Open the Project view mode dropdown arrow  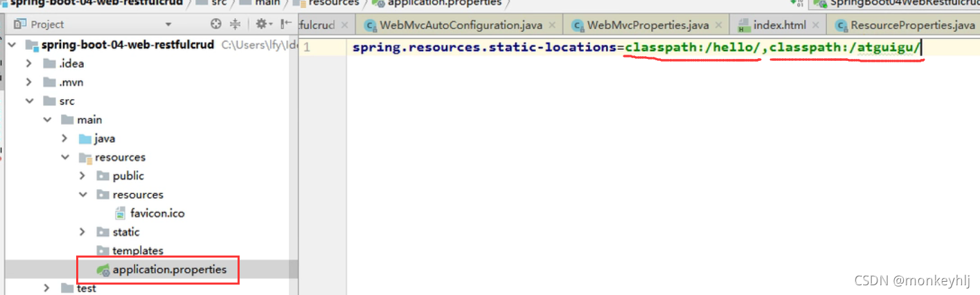tap(168, 25)
